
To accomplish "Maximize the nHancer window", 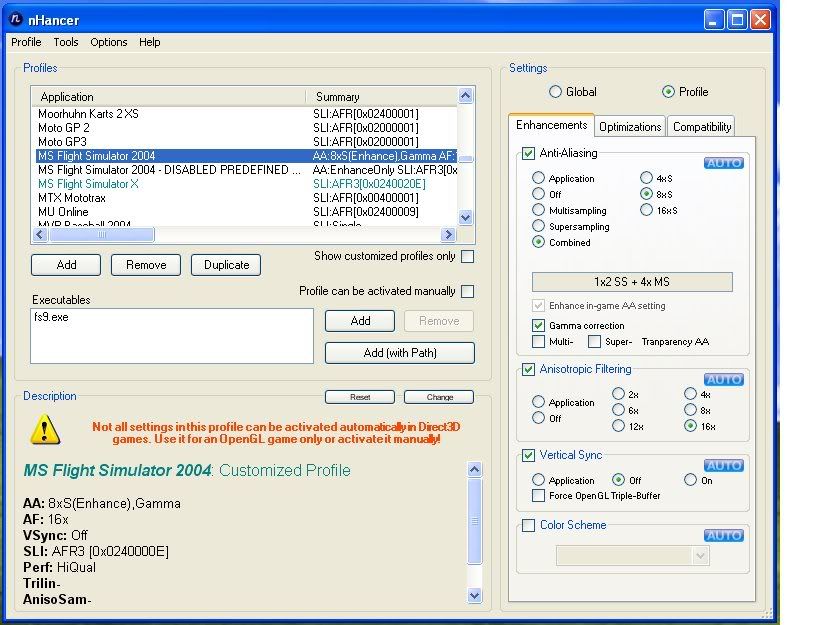I will [737, 20].
